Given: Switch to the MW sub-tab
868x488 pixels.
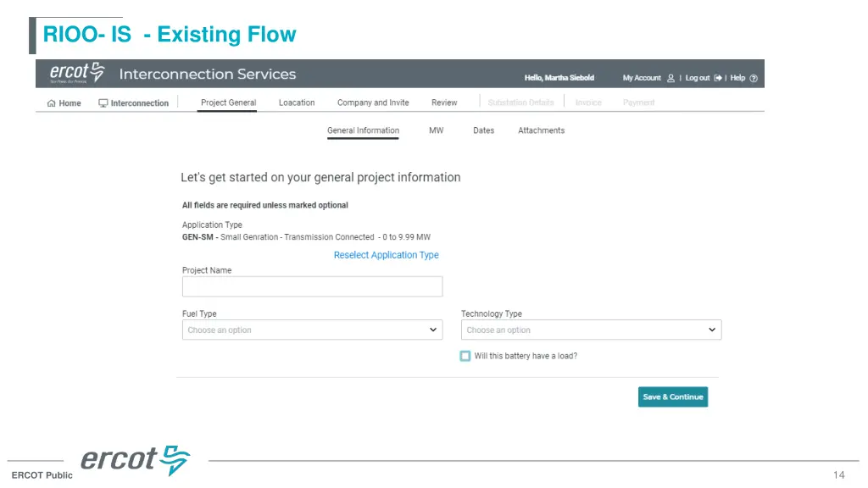Looking at the screenshot, I should coord(437,130).
